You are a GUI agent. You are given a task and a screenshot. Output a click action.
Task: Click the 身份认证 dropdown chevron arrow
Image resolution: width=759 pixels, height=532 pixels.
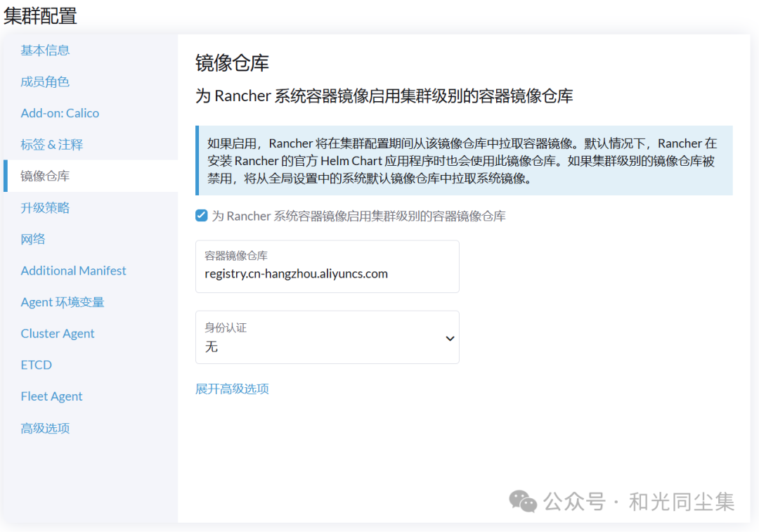[x=450, y=338]
